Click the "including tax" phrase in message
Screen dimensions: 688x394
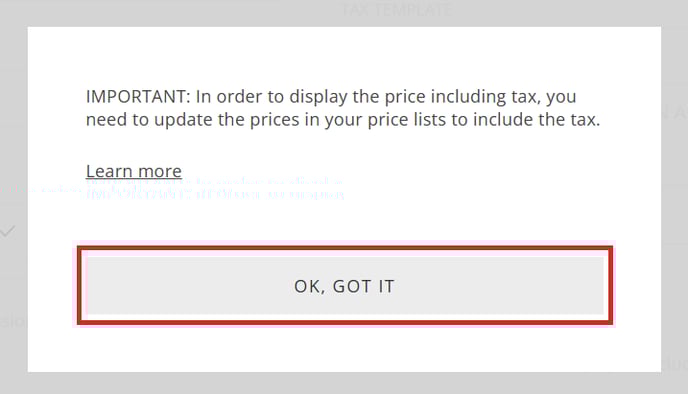point(462,97)
